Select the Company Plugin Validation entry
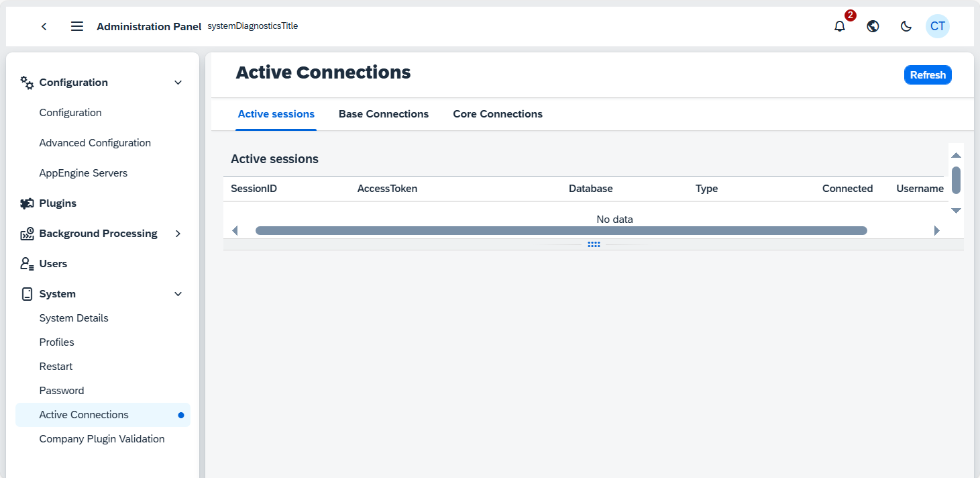This screenshot has height=478, width=980. click(x=102, y=438)
